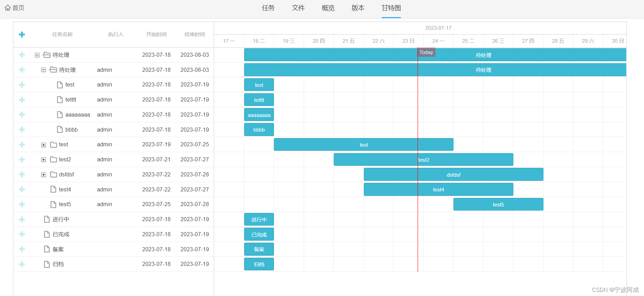Click the aaaaaaaa Gantt bar
This screenshot has height=296, width=644.
pyautogui.click(x=259, y=115)
